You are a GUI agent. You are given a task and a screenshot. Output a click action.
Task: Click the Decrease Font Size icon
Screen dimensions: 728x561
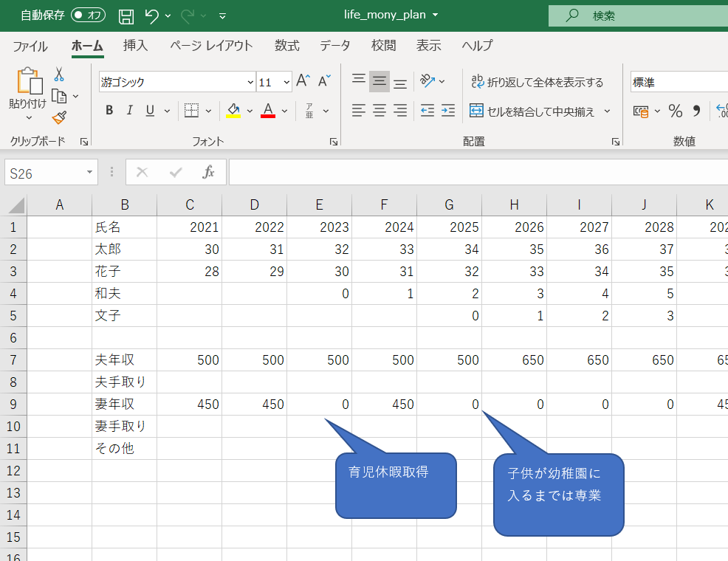click(324, 80)
